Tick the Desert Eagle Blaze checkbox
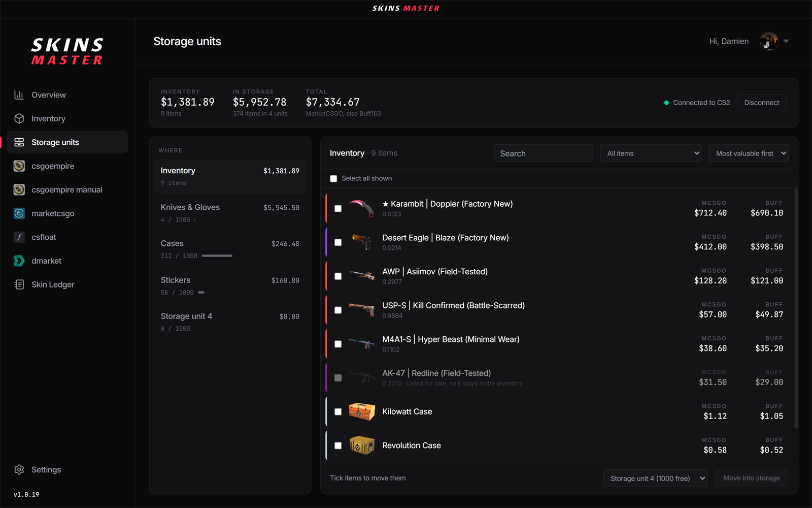The image size is (812, 508). pyautogui.click(x=338, y=242)
